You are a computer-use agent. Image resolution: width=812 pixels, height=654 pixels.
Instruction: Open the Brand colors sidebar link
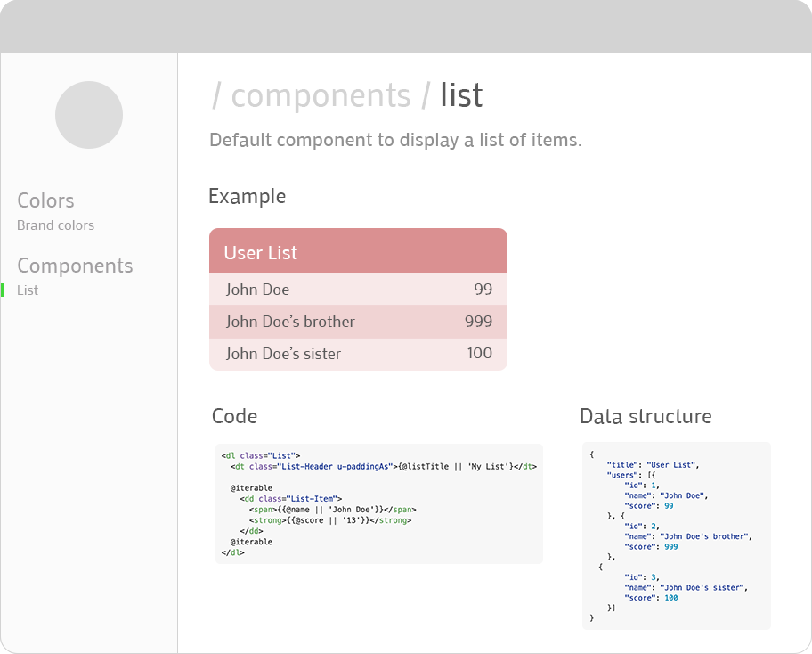pyautogui.click(x=55, y=225)
